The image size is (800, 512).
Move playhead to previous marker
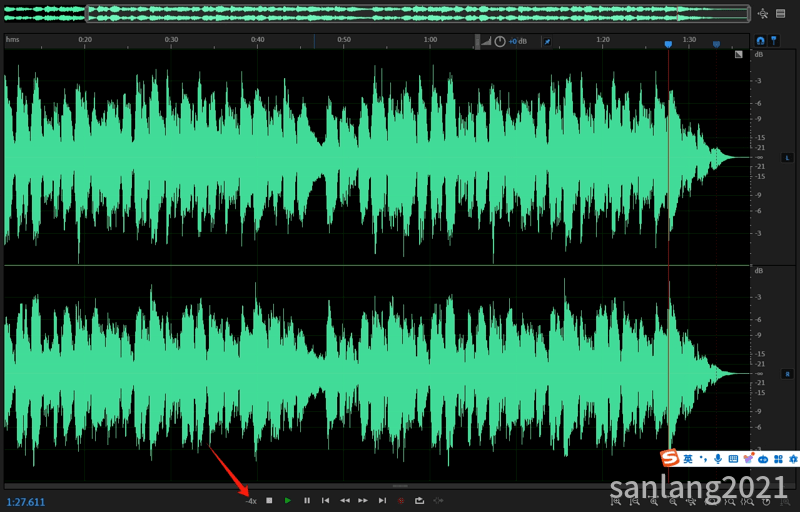tap(326, 500)
